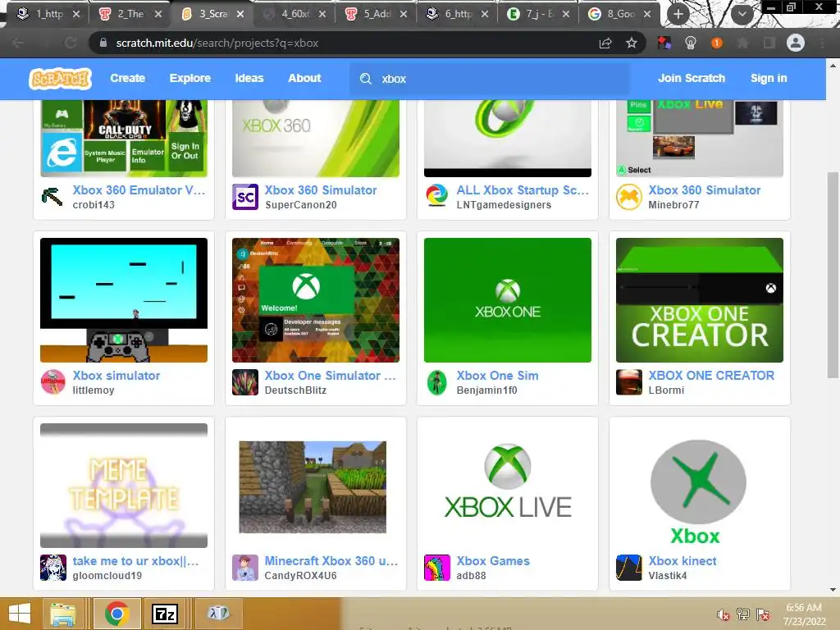The image size is (840, 630).
Task: Click crobi143's pickaxe avatar
Action: (x=53, y=197)
